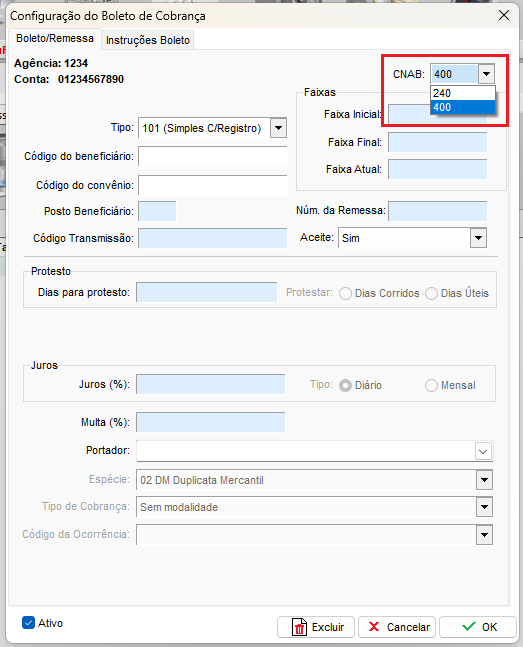Click the Excluir button
523x647 pixels.
316,627
